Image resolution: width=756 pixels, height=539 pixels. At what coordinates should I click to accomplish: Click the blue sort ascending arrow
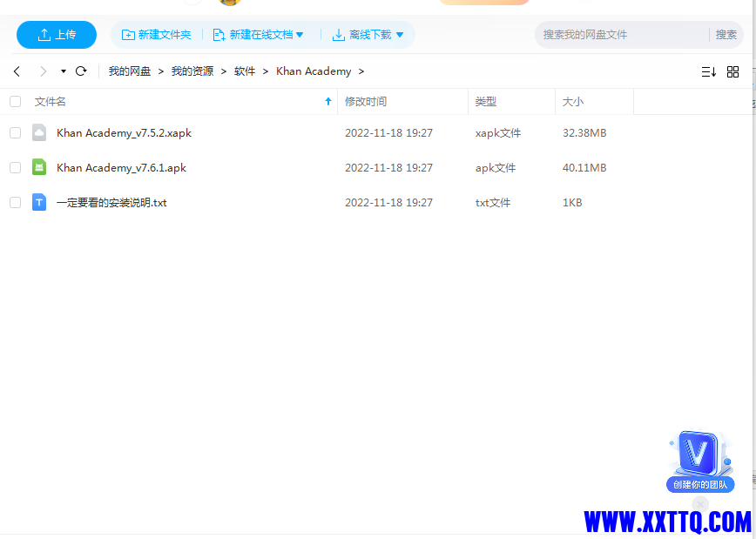point(328,101)
